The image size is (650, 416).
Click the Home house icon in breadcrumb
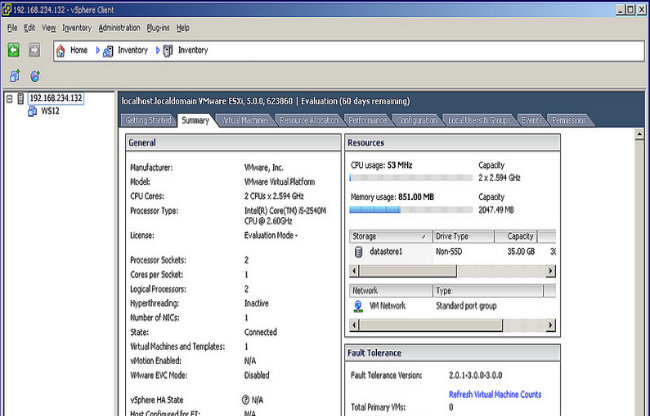(61, 51)
